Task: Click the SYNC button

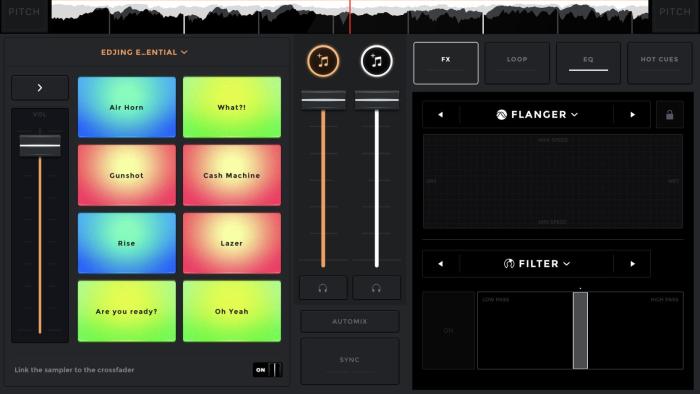Action: (350, 361)
